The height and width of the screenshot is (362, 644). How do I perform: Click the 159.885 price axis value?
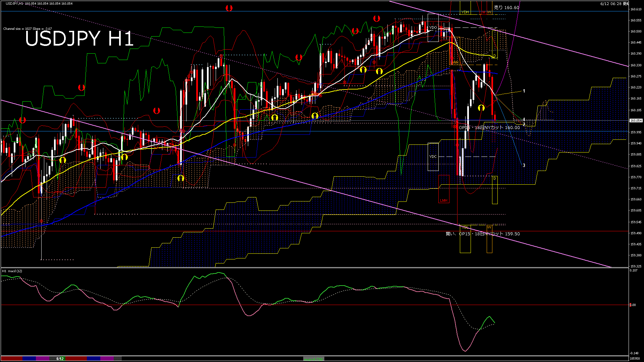click(636, 155)
